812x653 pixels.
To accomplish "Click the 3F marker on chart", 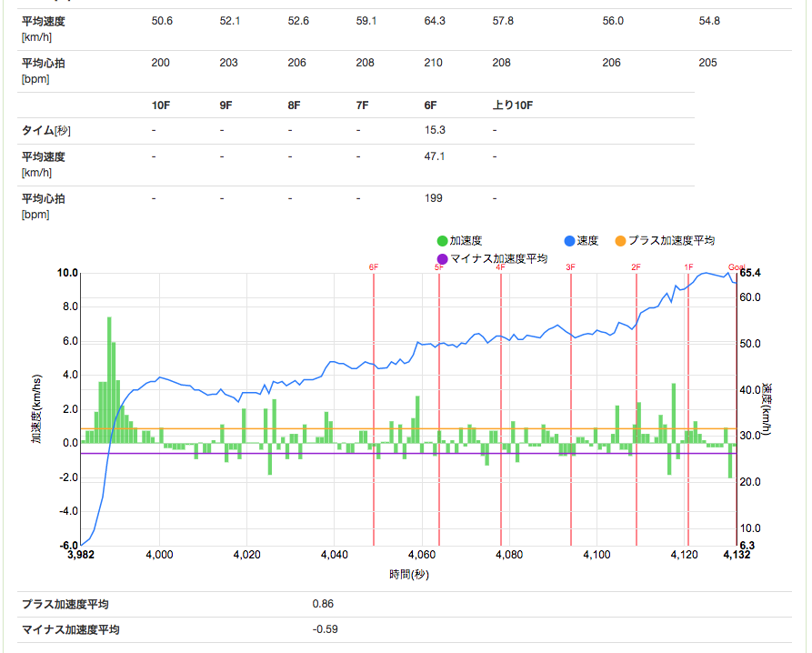I will click(571, 267).
